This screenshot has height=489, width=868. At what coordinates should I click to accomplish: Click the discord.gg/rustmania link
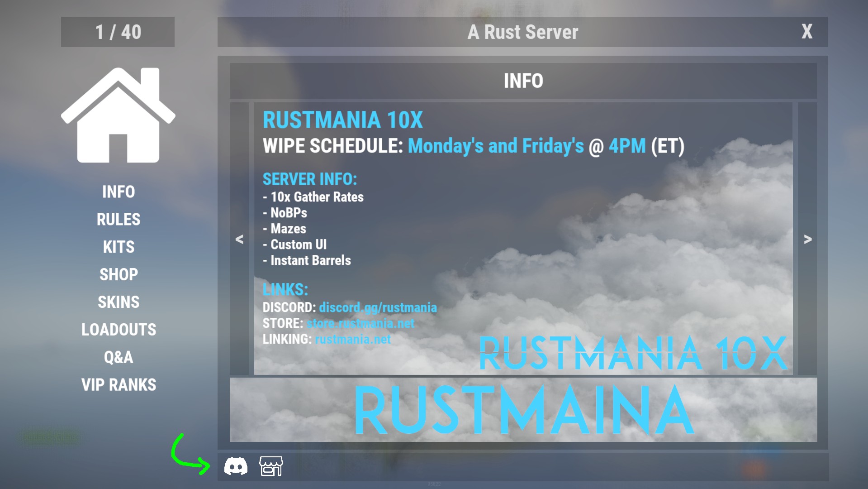378,307
